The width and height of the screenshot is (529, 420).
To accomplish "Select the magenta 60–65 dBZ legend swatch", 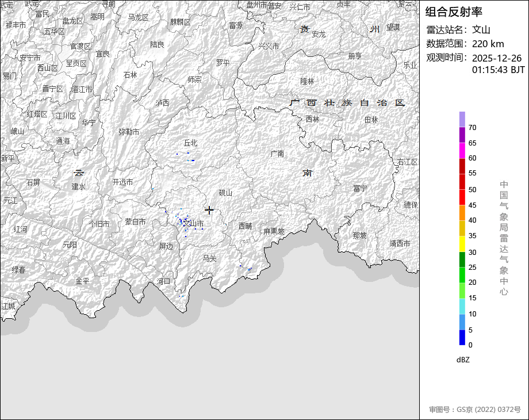I will (462, 150).
